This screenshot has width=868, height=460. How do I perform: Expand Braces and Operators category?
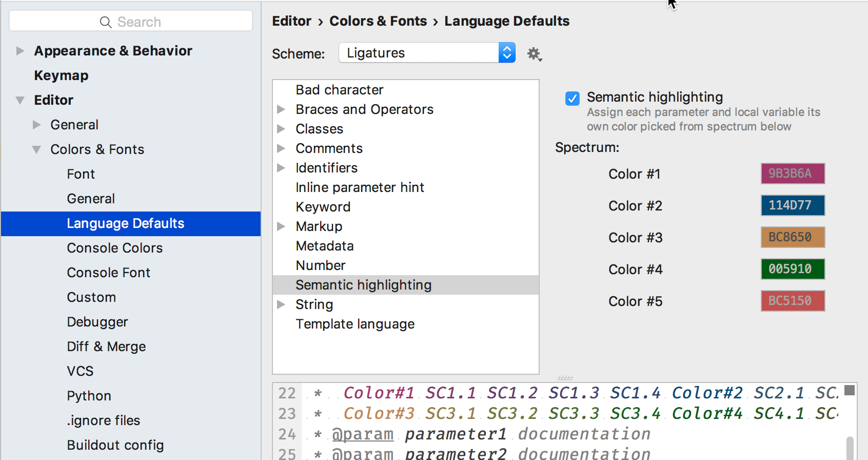click(281, 109)
